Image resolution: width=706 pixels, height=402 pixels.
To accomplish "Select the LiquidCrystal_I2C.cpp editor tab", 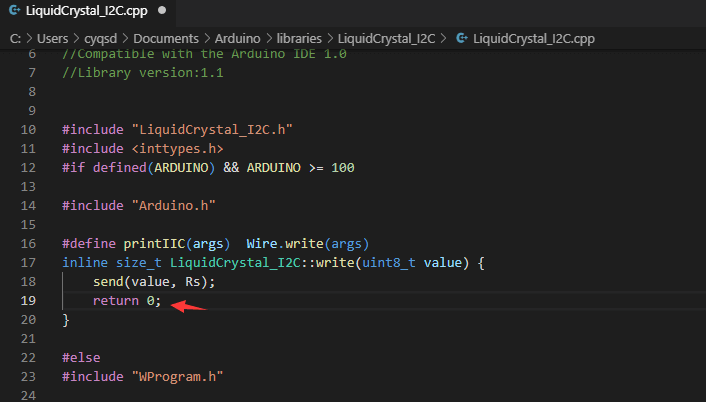I will [87, 11].
